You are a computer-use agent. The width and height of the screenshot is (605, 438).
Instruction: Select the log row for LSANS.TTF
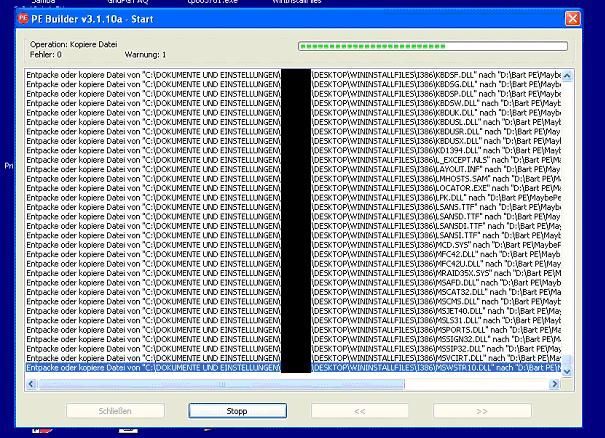click(293, 207)
